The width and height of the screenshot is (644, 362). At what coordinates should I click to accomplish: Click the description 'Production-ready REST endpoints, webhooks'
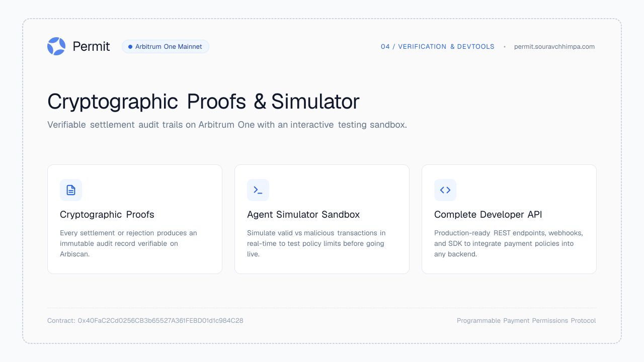pyautogui.click(x=509, y=243)
